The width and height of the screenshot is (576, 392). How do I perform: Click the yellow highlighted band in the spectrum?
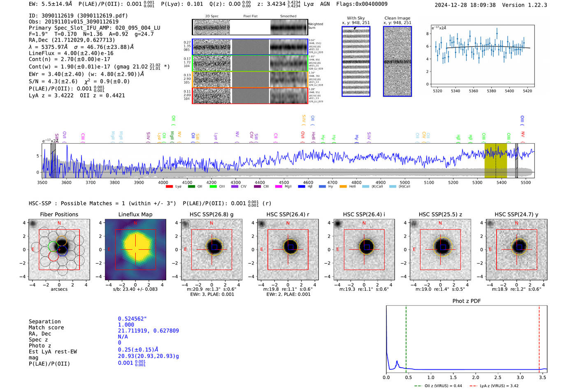[x=496, y=161]
